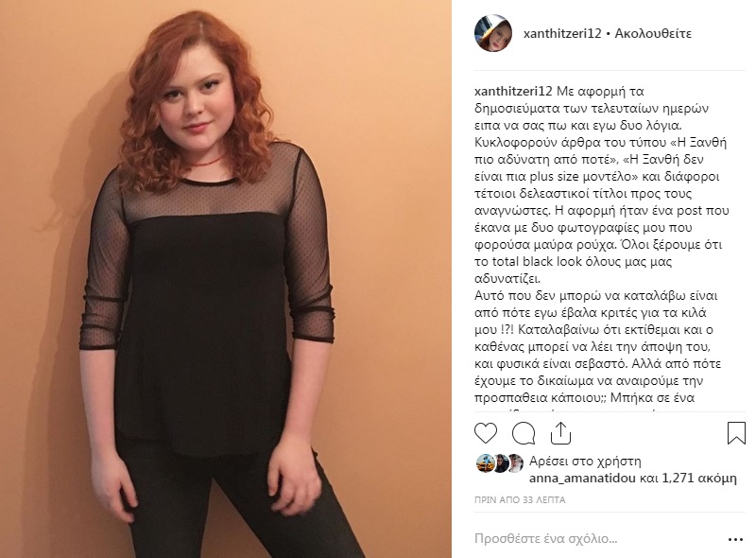
Task: Share the post using the share icon
Action: pos(560,433)
